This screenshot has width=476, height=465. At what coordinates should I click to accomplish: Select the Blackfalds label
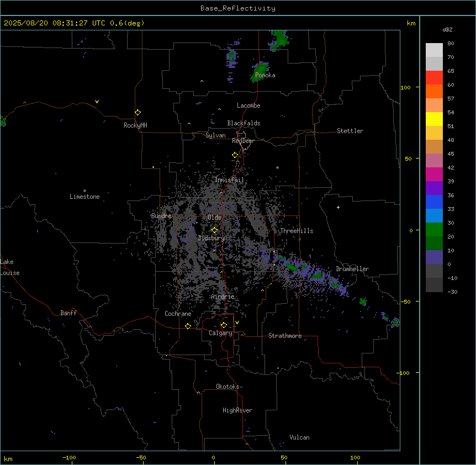point(244,123)
